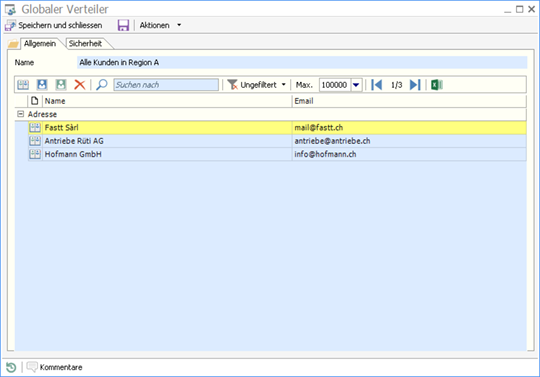Click the document icon column header

tap(34, 101)
